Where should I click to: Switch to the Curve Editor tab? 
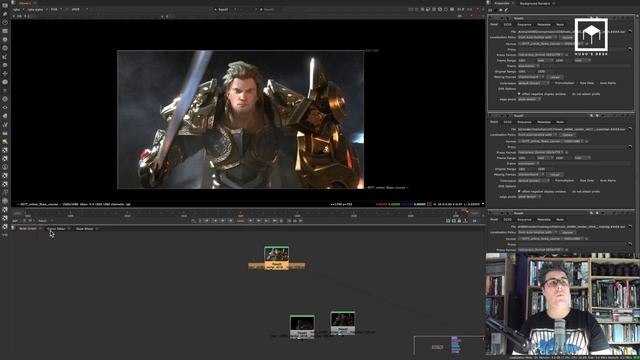tap(56, 229)
